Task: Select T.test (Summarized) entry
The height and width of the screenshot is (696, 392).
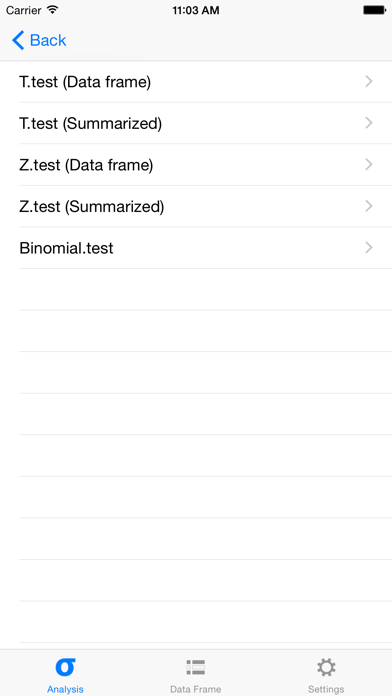Action: coord(196,123)
